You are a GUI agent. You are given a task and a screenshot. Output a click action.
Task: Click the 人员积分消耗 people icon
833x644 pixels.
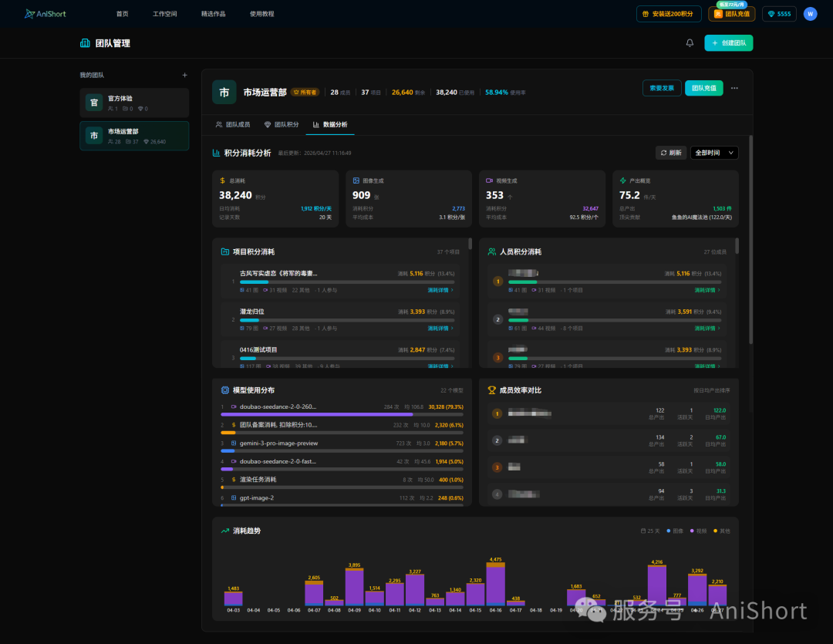tap(492, 252)
